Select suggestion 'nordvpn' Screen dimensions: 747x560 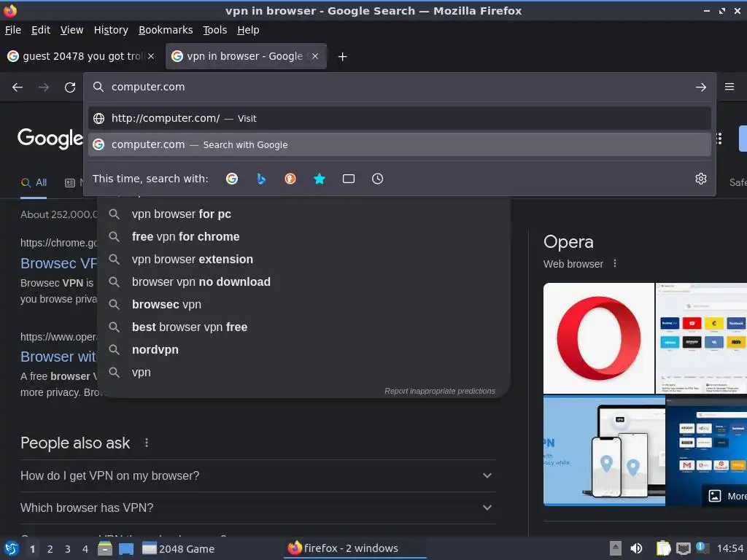coord(304,349)
